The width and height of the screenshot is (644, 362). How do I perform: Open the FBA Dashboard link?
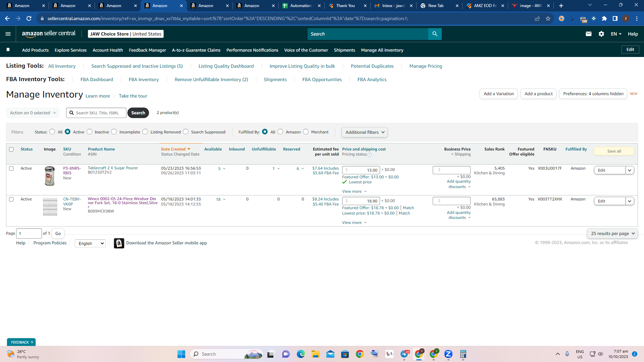tap(97, 79)
